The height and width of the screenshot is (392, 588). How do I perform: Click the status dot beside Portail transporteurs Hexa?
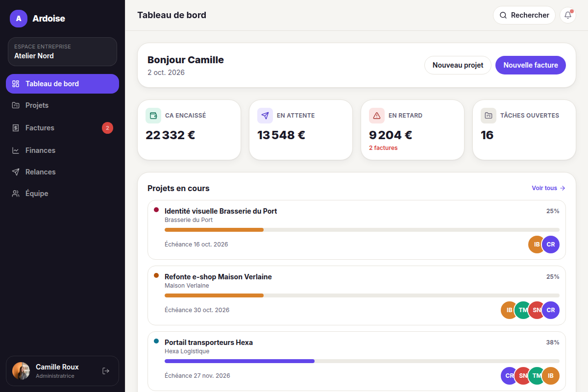point(156,341)
